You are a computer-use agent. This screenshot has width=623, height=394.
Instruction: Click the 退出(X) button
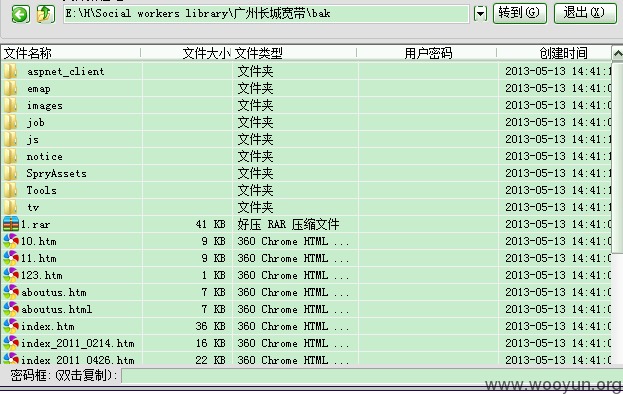coord(585,13)
